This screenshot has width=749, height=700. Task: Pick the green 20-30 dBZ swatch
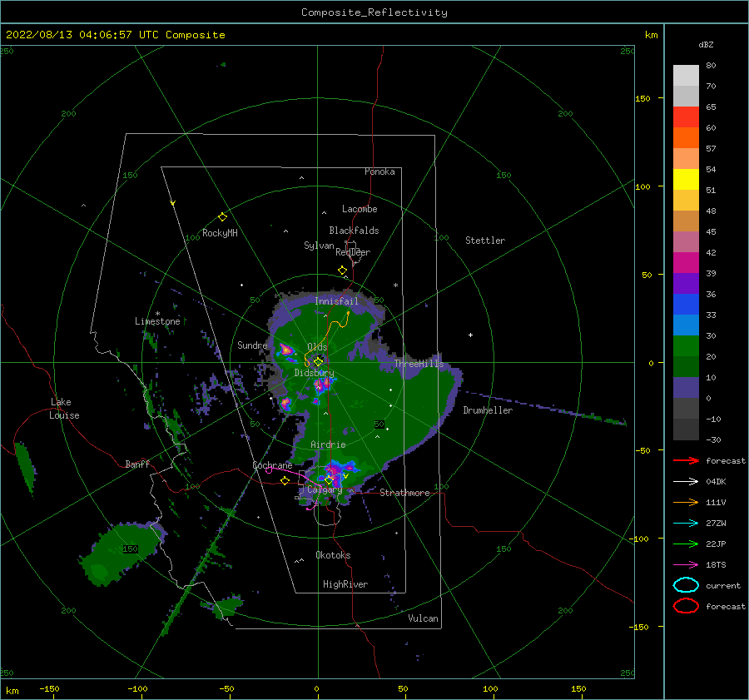(x=686, y=346)
